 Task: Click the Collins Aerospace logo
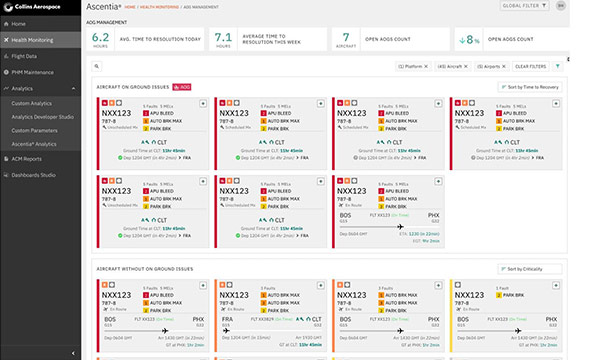click(x=32, y=7)
